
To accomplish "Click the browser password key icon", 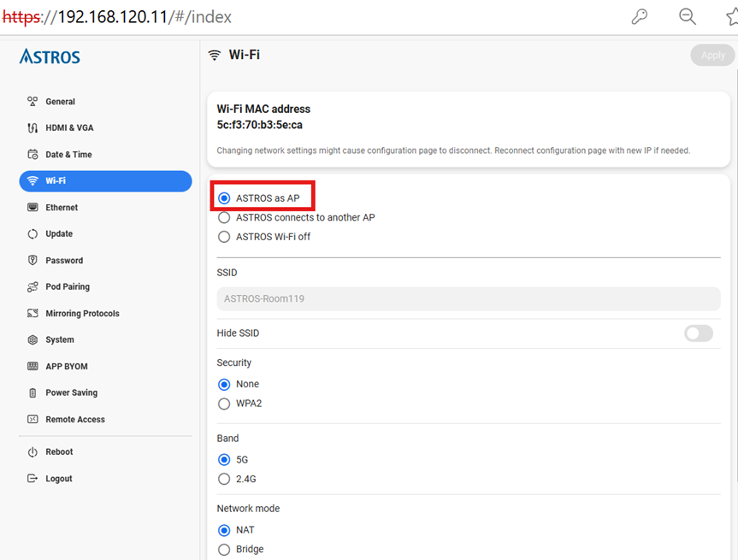I will [639, 17].
